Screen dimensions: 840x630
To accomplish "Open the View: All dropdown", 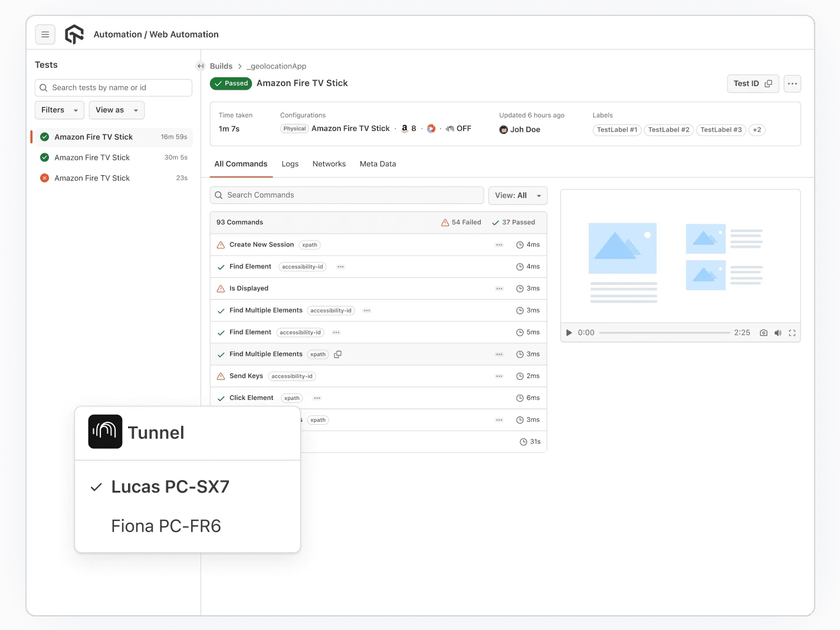I will click(x=517, y=196).
